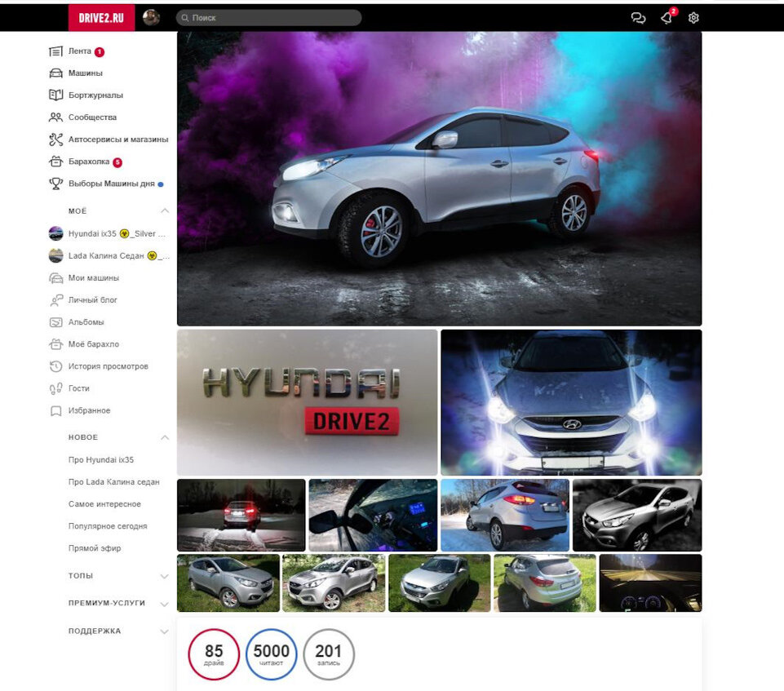Click the История просмотров clock icon
The image size is (784, 691).
[55, 366]
